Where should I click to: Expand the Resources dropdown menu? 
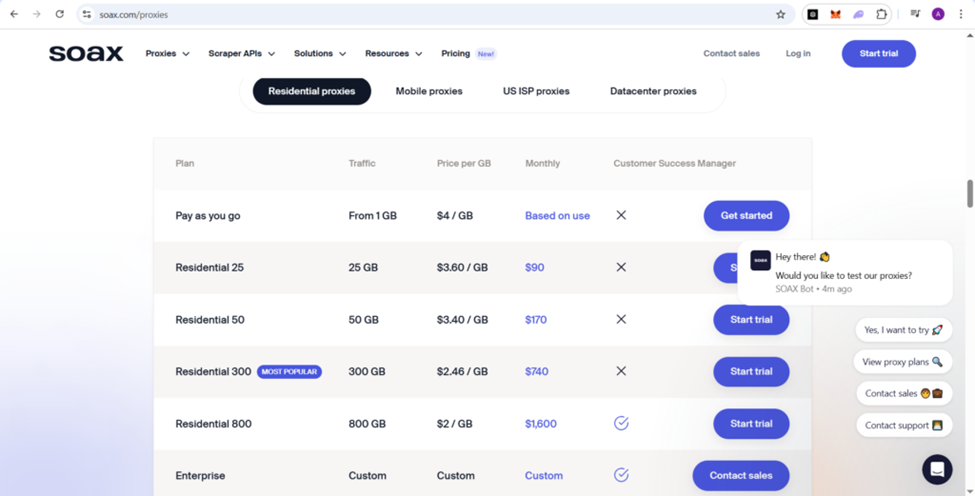pyautogui.click(x=393, y=54)
